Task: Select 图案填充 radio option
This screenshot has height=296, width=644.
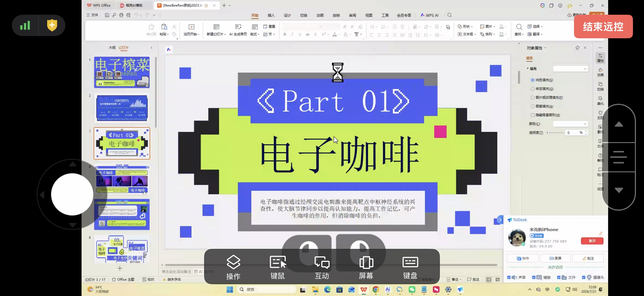Action: click(532, 106)
